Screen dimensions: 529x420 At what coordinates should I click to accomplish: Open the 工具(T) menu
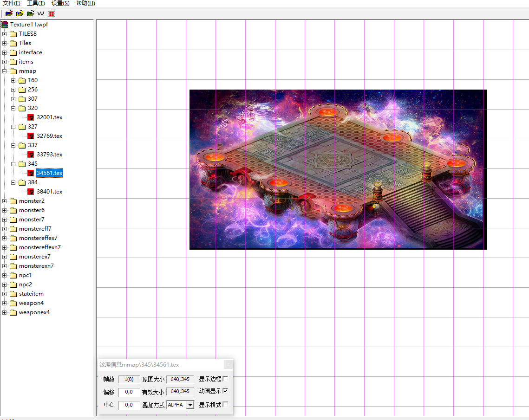[x=36, y=3]
